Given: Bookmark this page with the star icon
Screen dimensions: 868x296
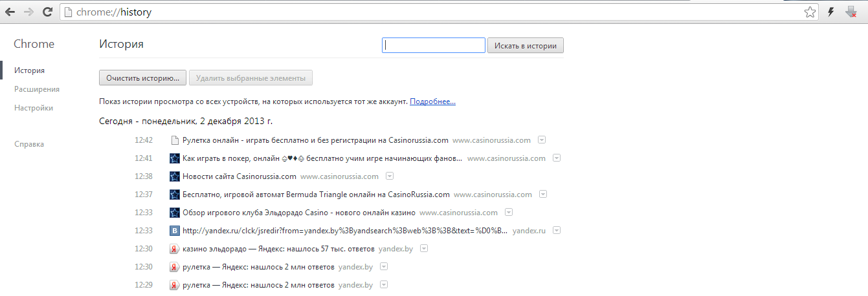Looking at the screenshot, I should [810, 12].
